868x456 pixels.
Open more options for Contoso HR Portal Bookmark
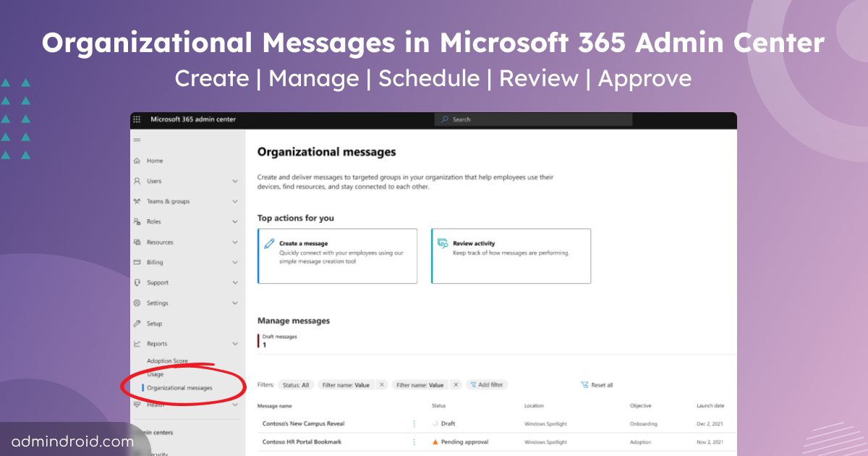pyautogui.click(x=414, y=442)
